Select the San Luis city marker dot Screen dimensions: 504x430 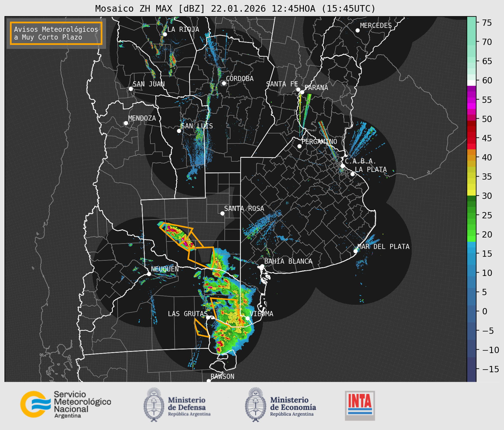point(179,131)
